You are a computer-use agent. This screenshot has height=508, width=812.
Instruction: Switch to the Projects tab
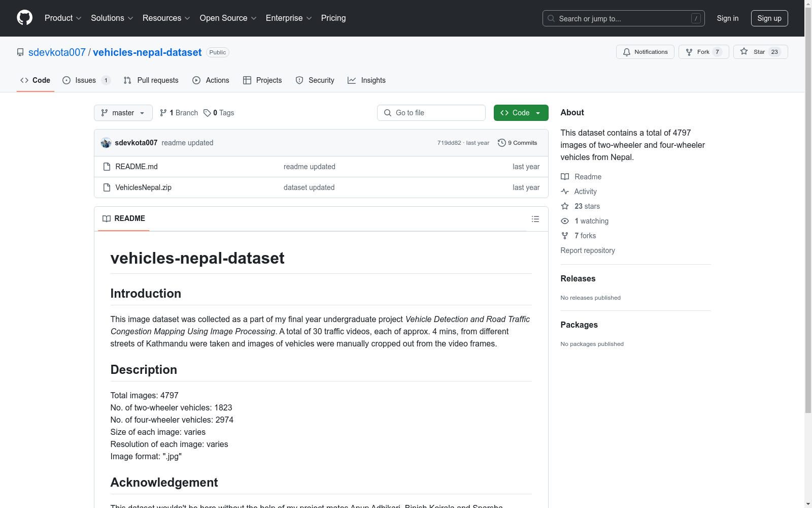(262, 80)
